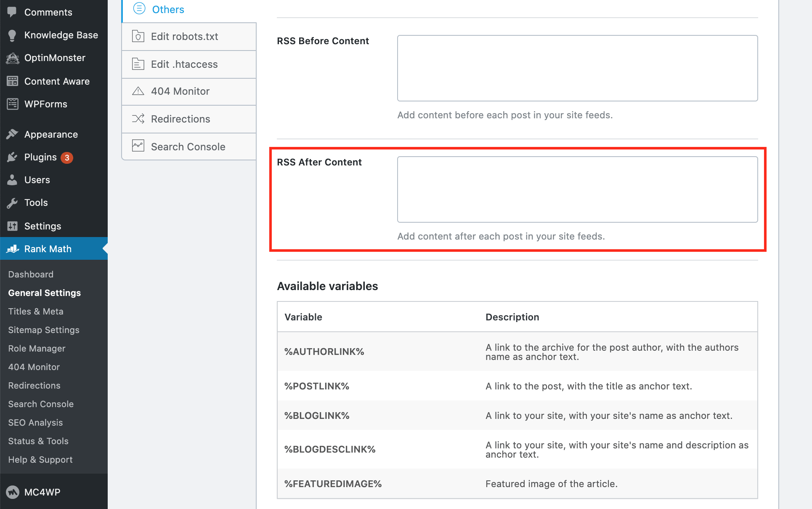Screen dimensions: 812x509
Task: Click on General Settings link
Action: [45, 293]
